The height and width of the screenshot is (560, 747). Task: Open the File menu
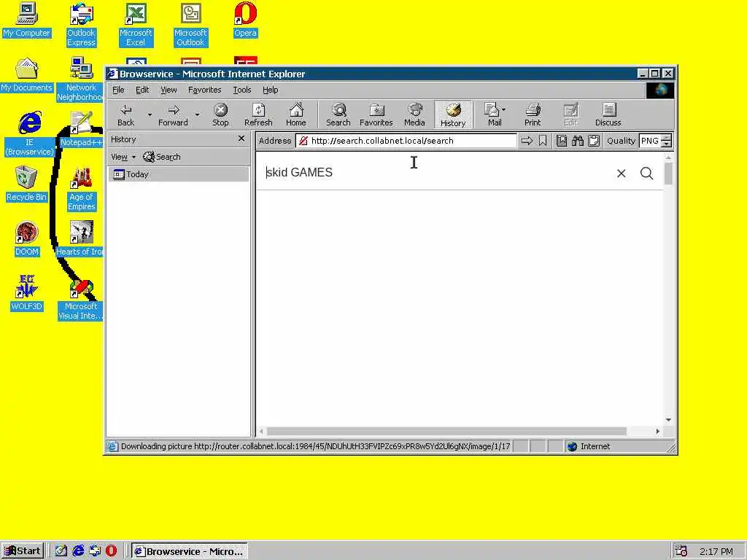tap(118, 90)
